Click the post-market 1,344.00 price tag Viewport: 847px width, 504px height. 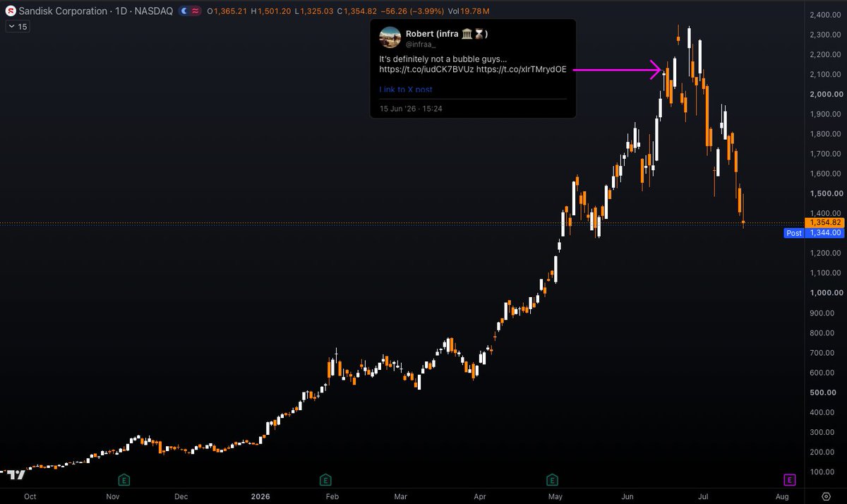826,233
